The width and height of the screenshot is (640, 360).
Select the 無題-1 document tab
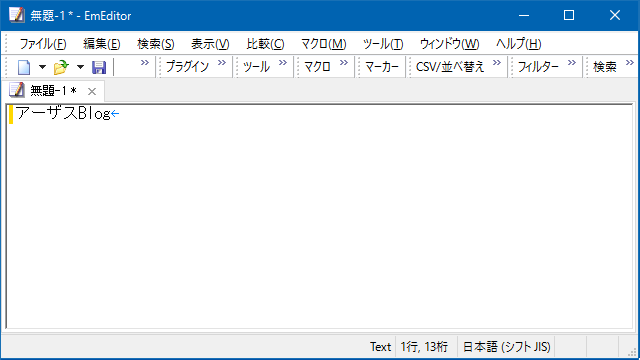pos(53,91)
